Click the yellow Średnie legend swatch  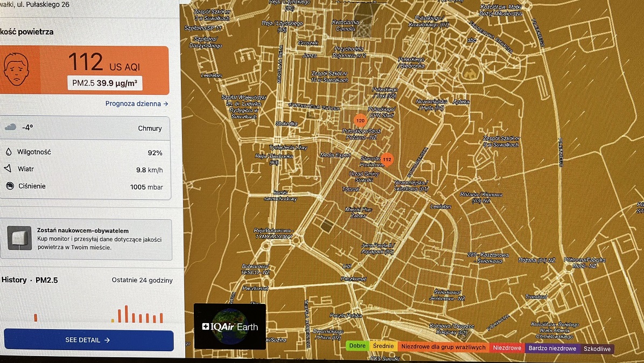pyautogui.click(x=383, y=347)
